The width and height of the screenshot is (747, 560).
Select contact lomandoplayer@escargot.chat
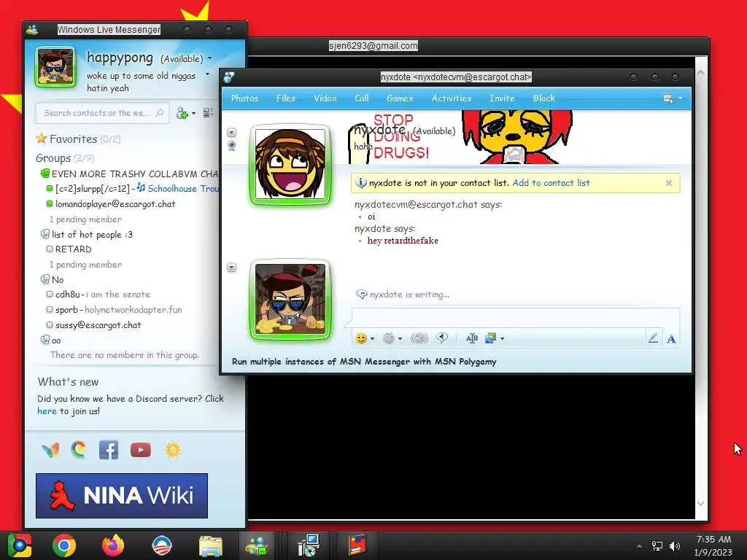115,204
